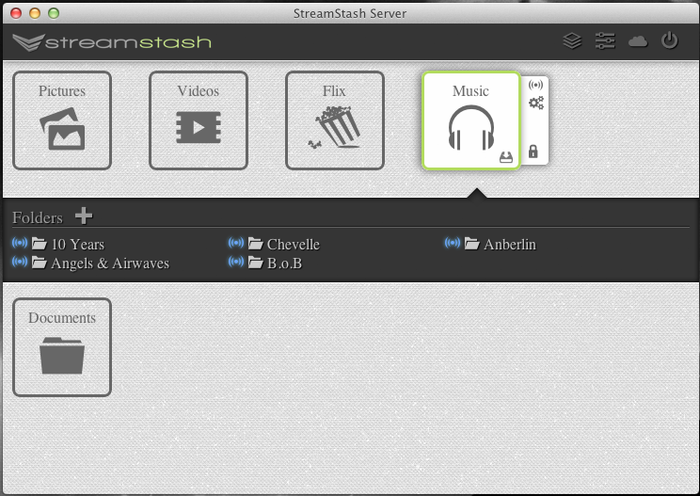Click the StreamStash logo
This screenshot has width=700, height=496.
112,42
